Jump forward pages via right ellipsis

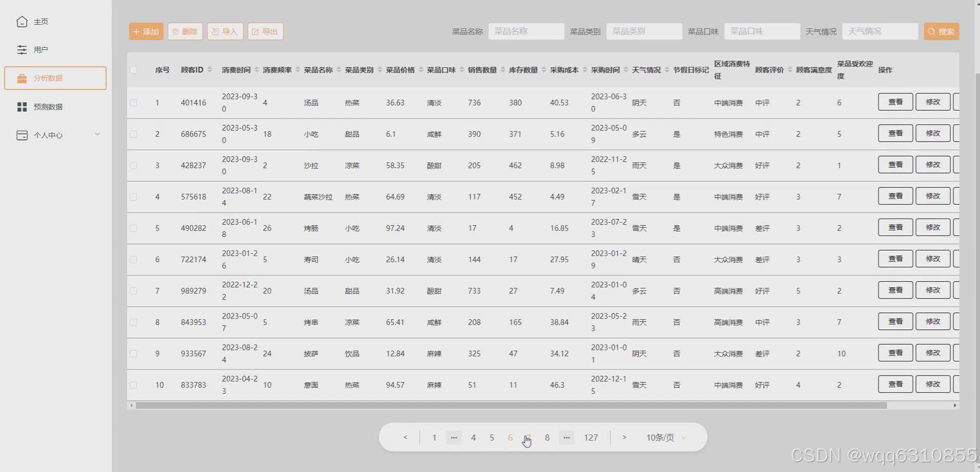click(566, 438)
